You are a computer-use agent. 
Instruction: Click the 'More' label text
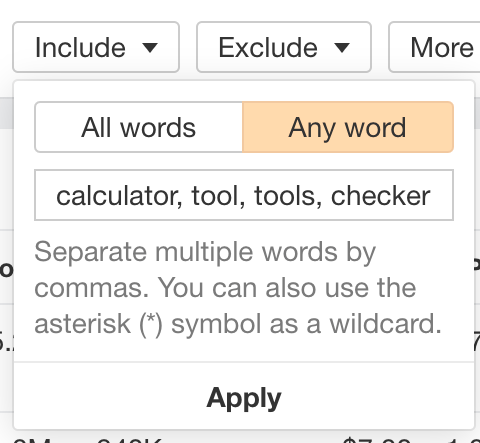tap(442, 48)
